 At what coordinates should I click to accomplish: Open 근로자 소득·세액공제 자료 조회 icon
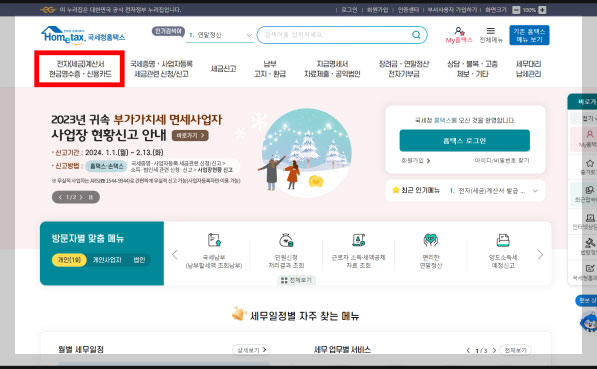coord(358,240)
